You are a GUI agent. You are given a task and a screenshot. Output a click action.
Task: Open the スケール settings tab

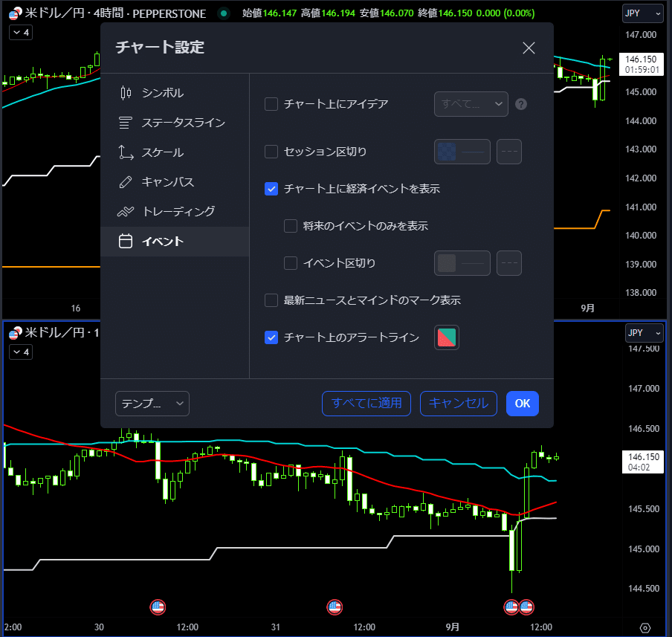[175, 152]
